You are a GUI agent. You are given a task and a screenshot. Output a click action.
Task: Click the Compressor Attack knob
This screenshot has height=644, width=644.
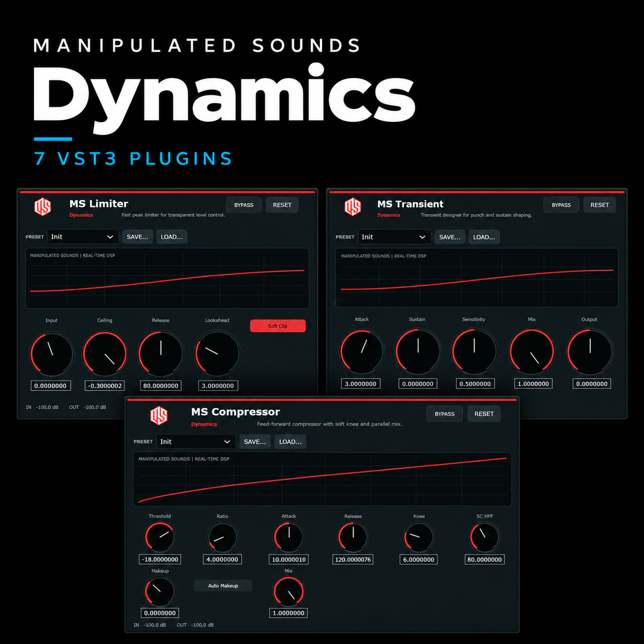(289, 537)
